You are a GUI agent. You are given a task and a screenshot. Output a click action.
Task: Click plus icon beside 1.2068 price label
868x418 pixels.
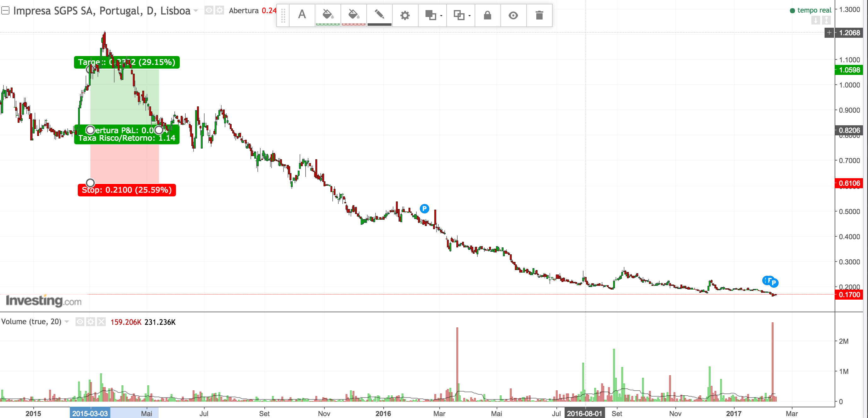(829, 33)
